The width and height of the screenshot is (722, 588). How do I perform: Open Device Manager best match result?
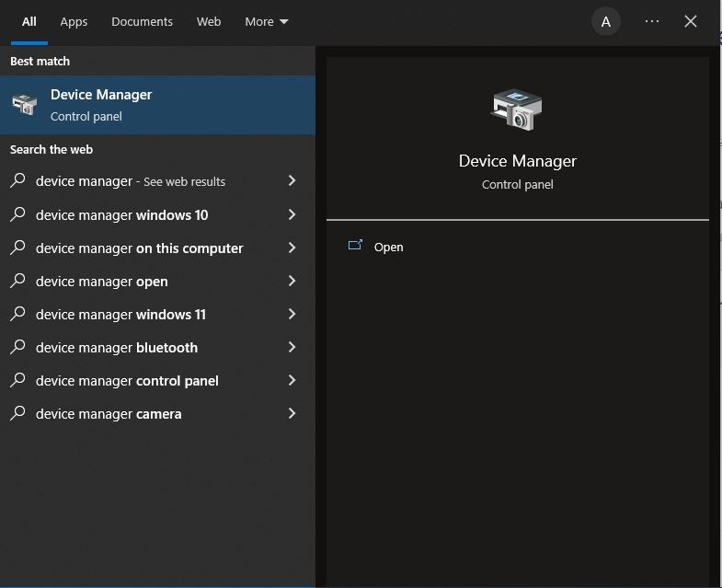(157, 105)
